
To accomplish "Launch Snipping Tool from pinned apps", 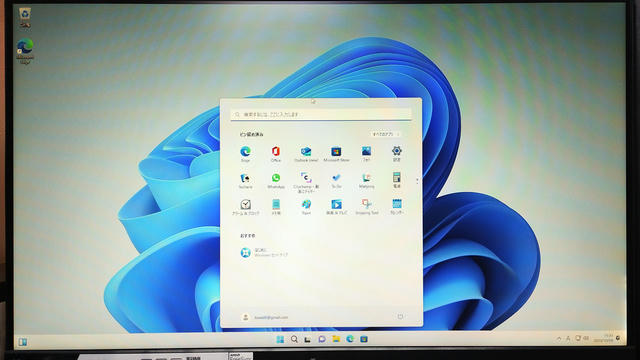I will coord(367,207).
